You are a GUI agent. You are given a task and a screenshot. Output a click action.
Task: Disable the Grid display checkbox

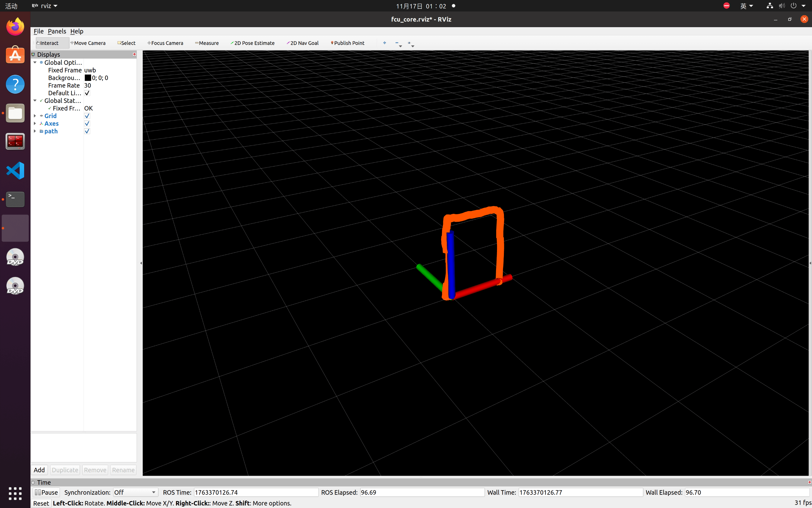[x=87, y=116]
